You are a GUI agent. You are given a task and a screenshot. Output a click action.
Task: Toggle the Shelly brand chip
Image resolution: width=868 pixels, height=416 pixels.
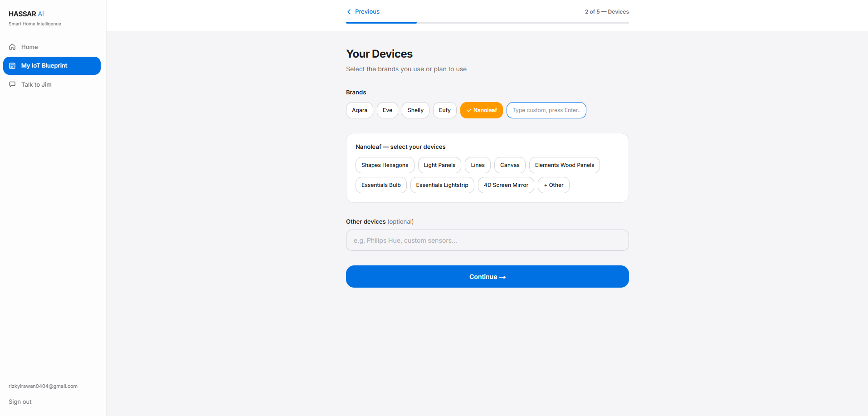(415, 110)
